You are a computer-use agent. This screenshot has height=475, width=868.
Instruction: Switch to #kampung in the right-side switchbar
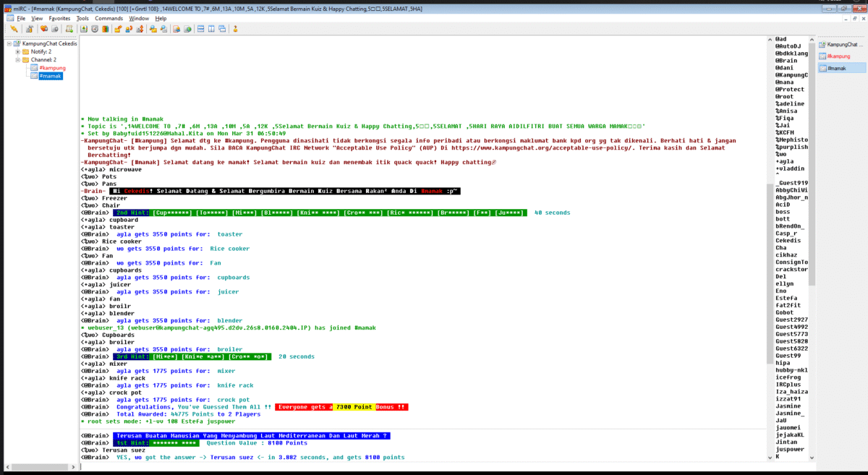[838, 56]
